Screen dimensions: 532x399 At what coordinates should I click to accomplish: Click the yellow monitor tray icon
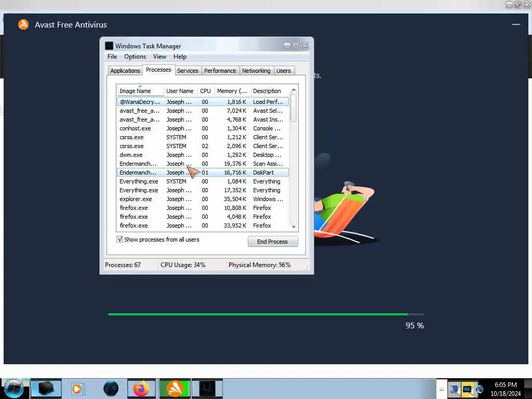pyautogui.click(x=467, y=389)
